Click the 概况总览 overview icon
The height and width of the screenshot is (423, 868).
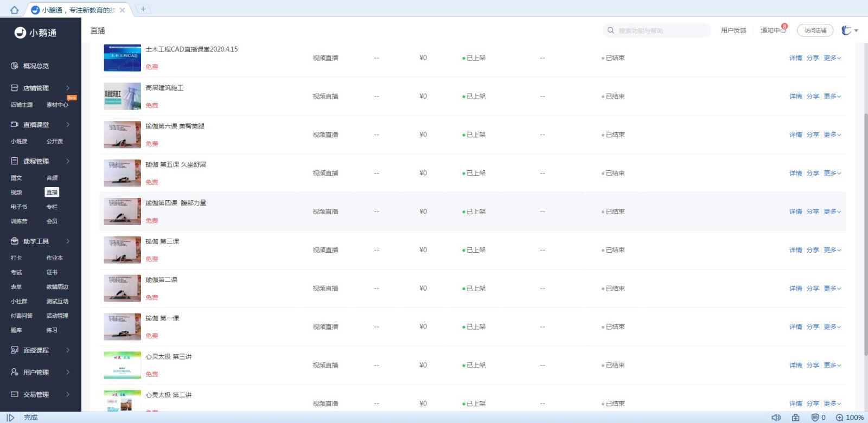(x=15, y=66)
